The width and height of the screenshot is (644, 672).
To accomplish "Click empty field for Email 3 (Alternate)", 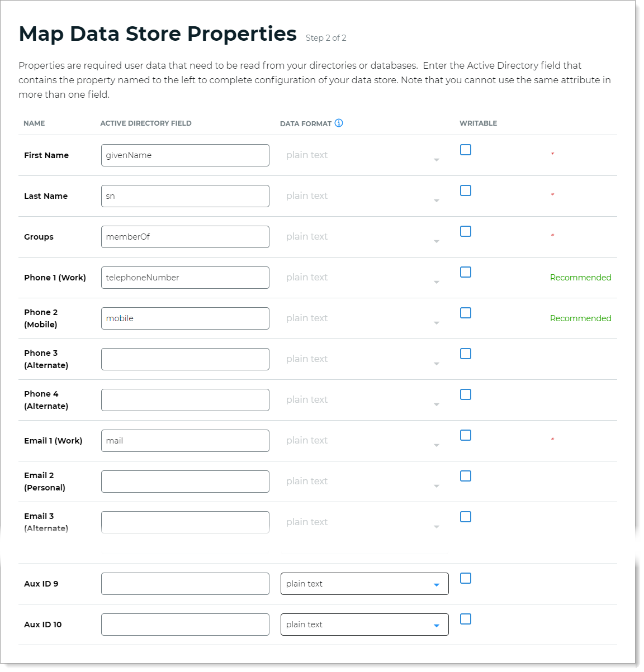I will pos(185,522).
